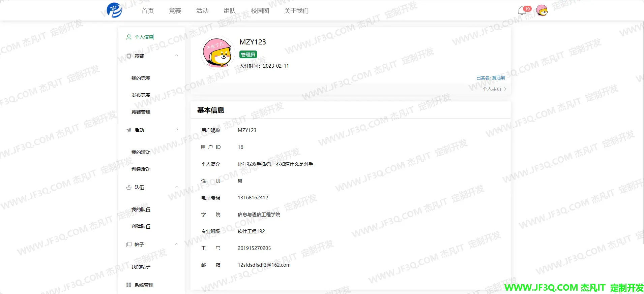644x294 pixels.
Task: Click the 活动 paper plane icon
Action: [x=129, y=130]
